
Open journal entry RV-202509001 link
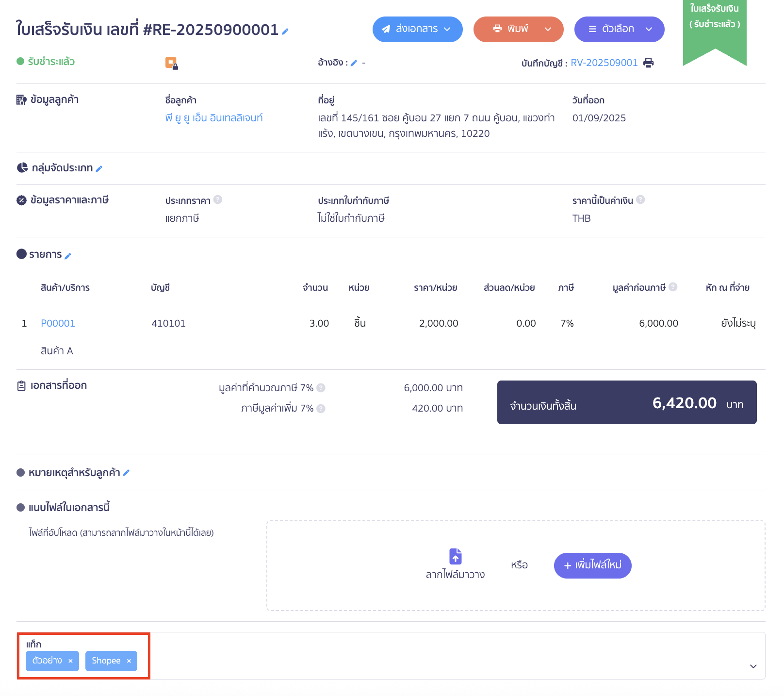point(604,63)
